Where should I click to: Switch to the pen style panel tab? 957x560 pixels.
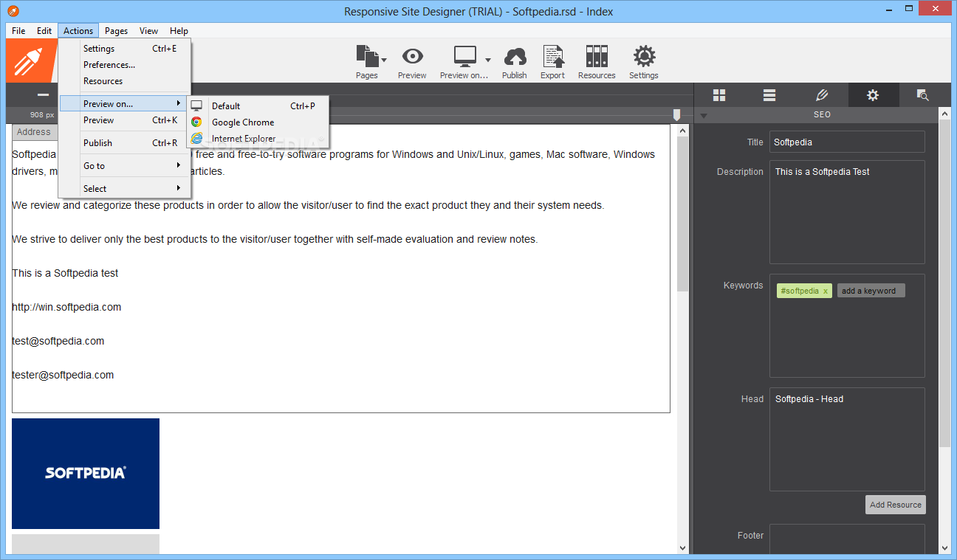[822, 95]
